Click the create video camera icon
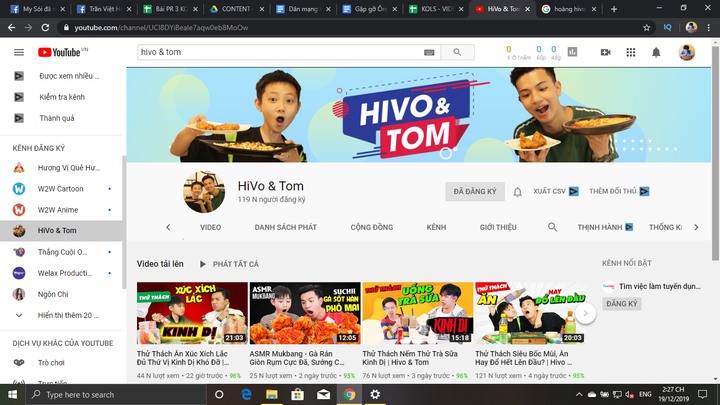Screen dimensions: 720x405 pos(606,52)
